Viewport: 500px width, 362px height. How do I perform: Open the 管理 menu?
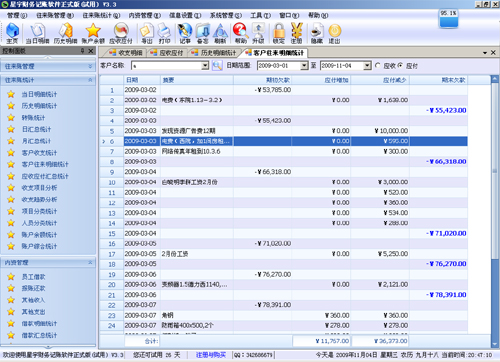point(17,15)
